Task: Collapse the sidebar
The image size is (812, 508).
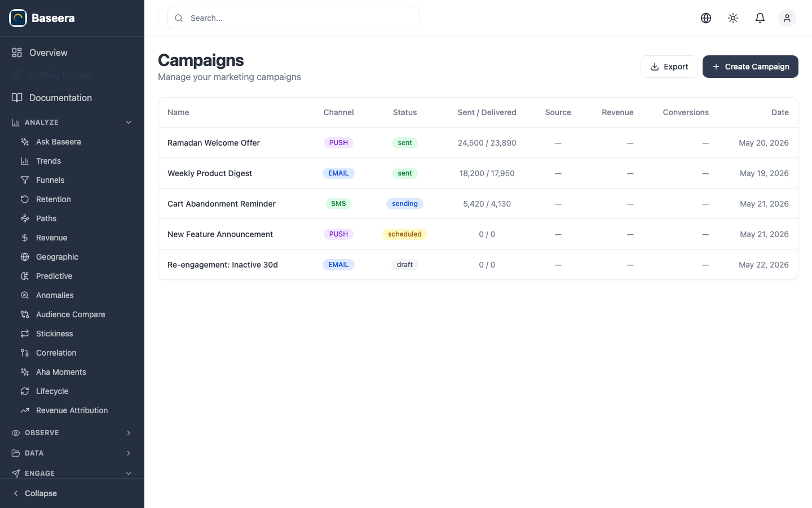Action: coord(72,493)
